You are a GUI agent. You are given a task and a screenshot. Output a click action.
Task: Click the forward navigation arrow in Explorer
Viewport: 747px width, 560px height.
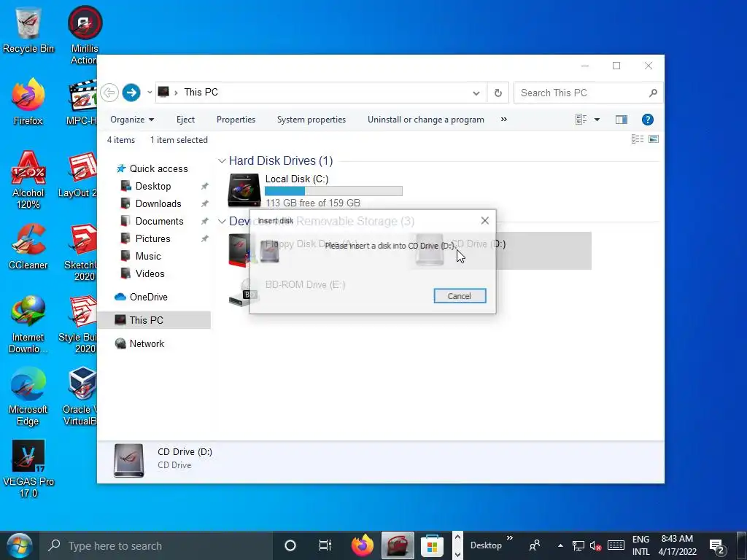tap(131, 93)
